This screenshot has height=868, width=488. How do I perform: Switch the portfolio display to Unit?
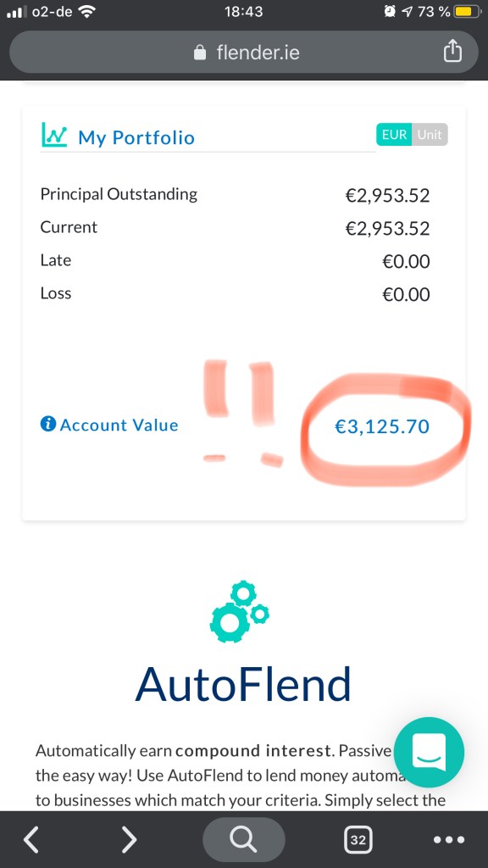click(430, 134)
